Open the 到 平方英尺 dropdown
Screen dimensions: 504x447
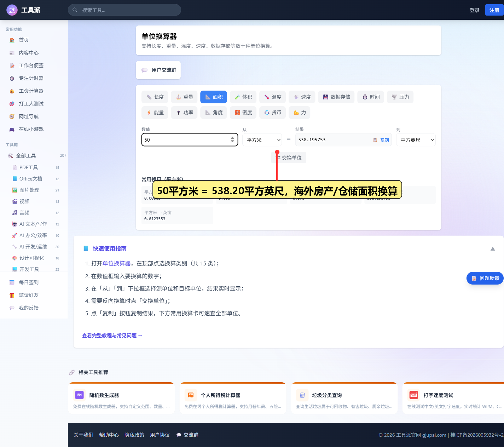(416, 140)
